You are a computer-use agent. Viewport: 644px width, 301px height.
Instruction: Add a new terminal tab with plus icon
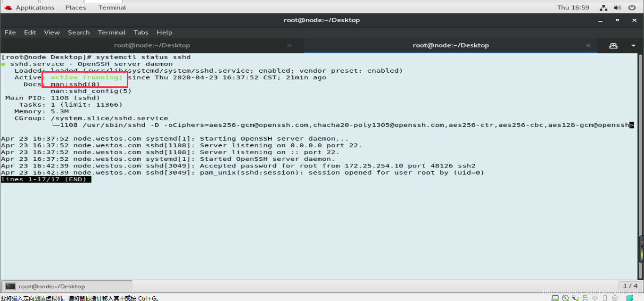click(613, 45)
